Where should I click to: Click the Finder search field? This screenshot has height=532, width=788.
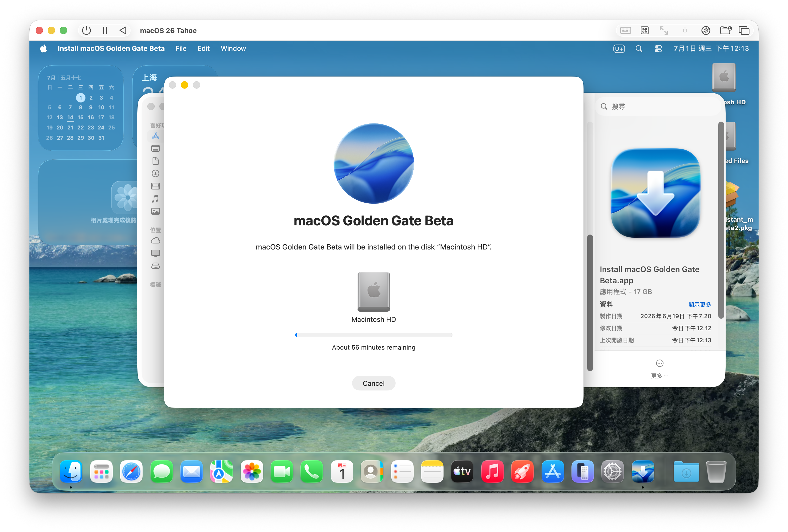[658, 106]
